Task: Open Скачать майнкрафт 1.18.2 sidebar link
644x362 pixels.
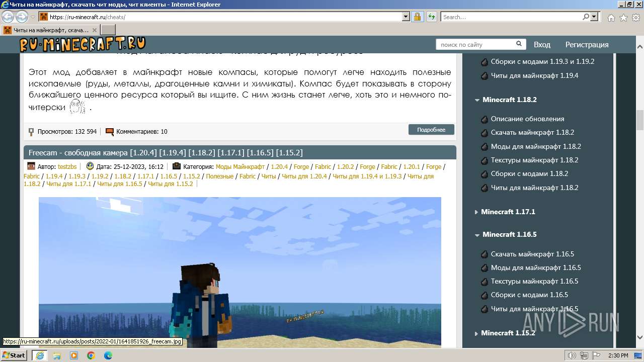Action: pyautogui.click(x=532, y=132)
